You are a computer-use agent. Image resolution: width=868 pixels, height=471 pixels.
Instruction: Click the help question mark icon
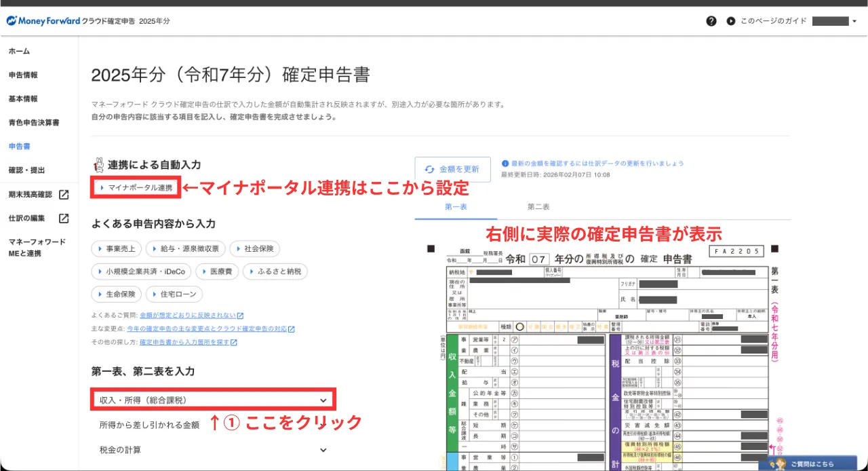point(711,21)
